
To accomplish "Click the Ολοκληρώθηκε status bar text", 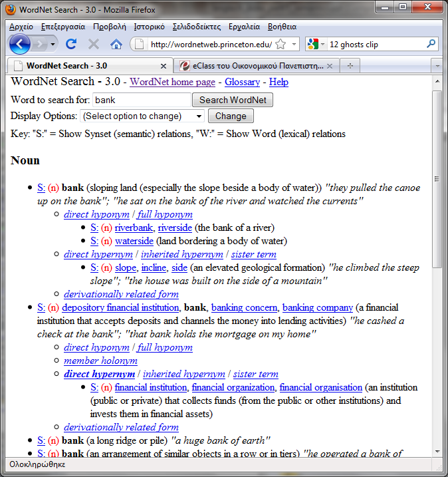I will tap(37, 464).
